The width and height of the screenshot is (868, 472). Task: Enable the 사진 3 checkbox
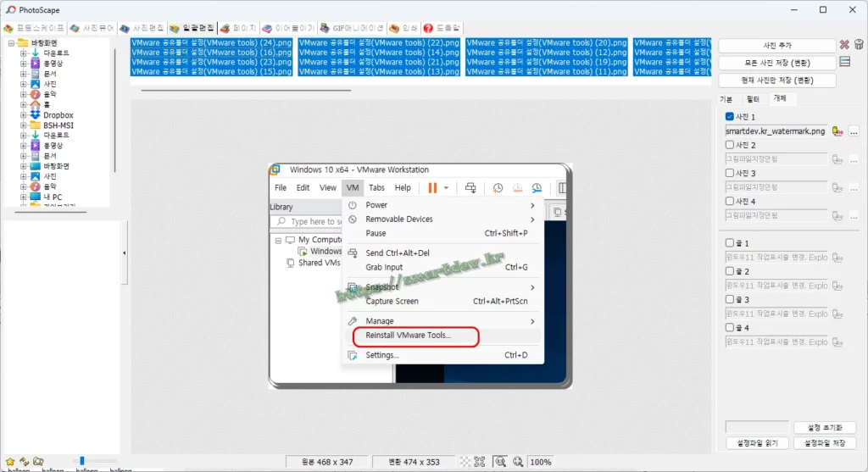coord(730,173)
